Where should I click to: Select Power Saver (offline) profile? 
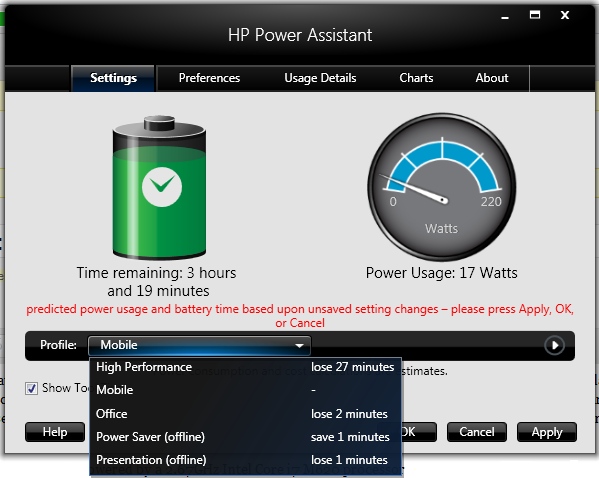coord(246,437)
